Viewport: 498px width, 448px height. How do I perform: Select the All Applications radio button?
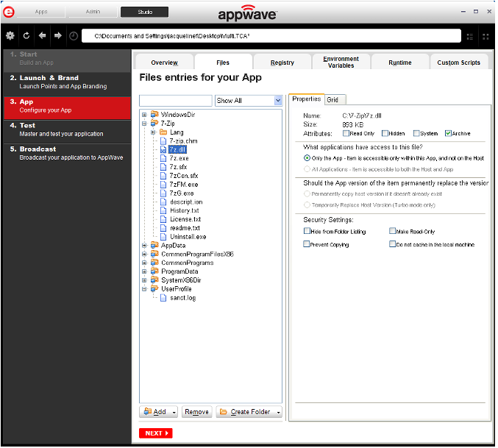point(307,169)
